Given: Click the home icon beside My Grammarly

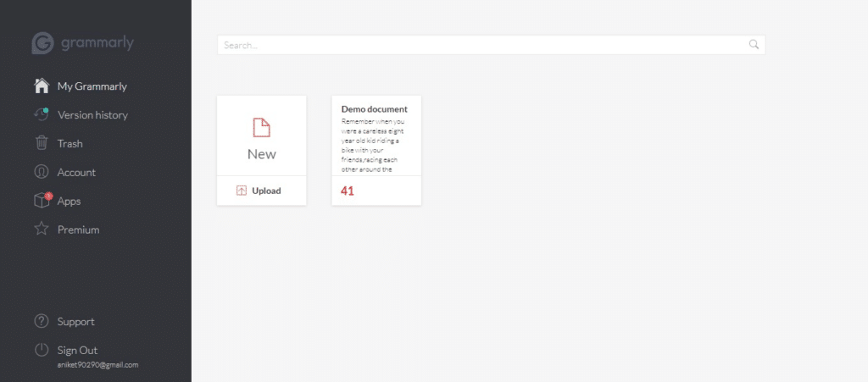Looking at the screenshot, I should coord(42,86).
